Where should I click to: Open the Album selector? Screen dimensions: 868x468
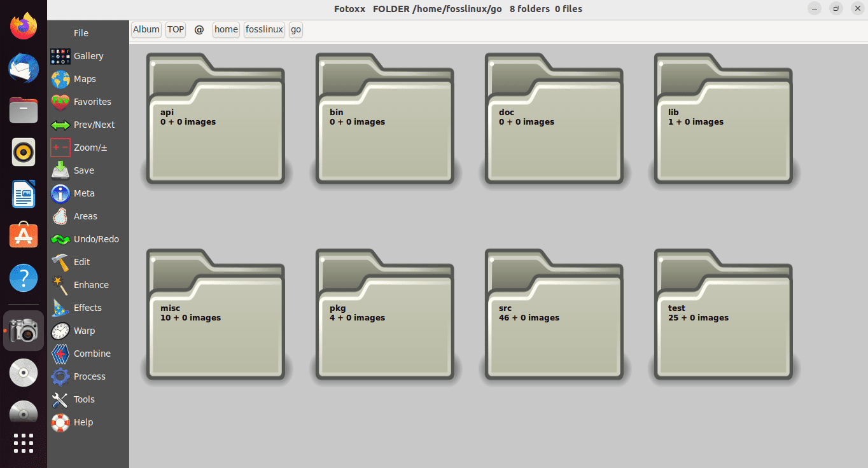[x=146, y=29]
